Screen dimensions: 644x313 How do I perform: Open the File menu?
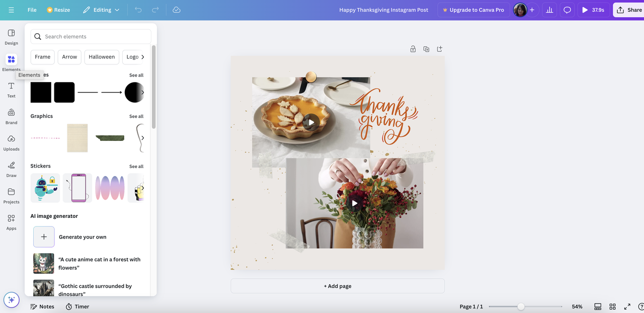(x=32, y=10)
